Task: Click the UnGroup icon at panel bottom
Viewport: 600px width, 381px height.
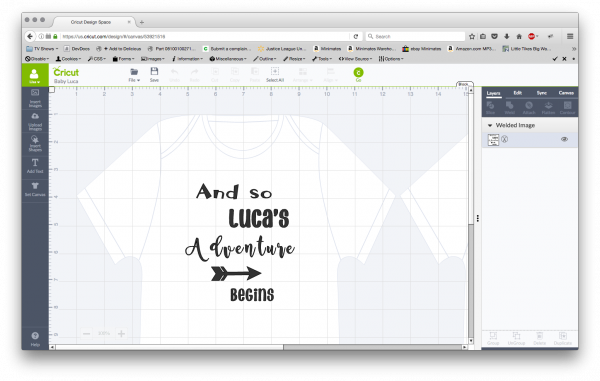Action: [516, 338]
